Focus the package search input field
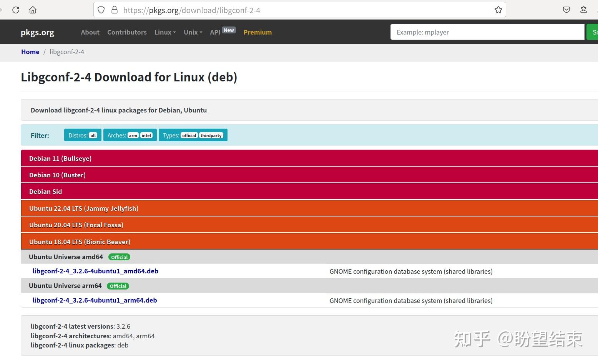 (x=487, y=32)
